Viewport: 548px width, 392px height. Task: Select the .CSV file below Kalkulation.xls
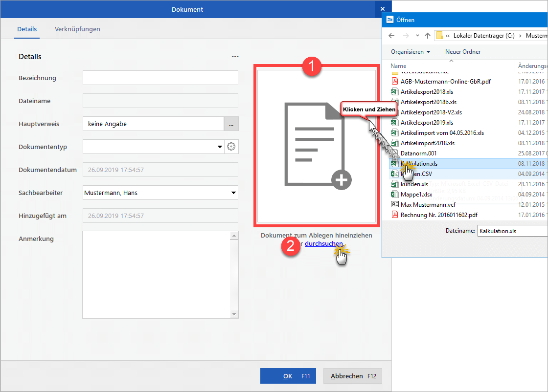(468, 174)
